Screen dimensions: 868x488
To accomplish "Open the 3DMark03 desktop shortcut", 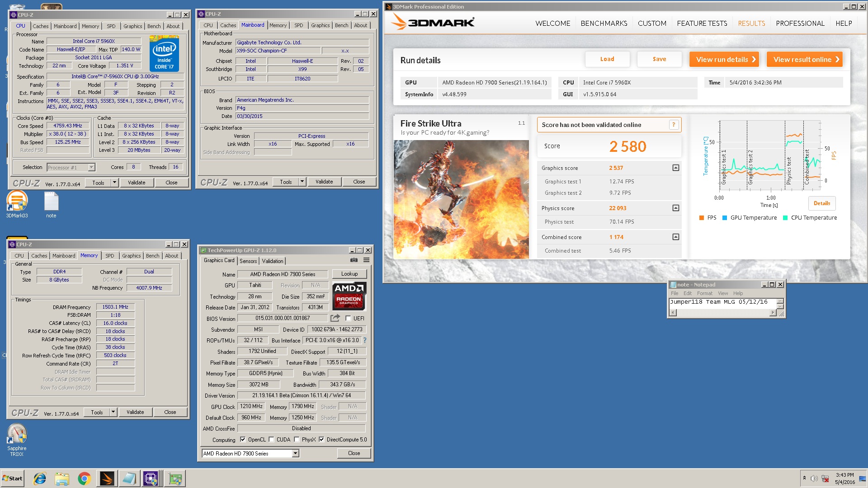I will [x=17, y=204].
